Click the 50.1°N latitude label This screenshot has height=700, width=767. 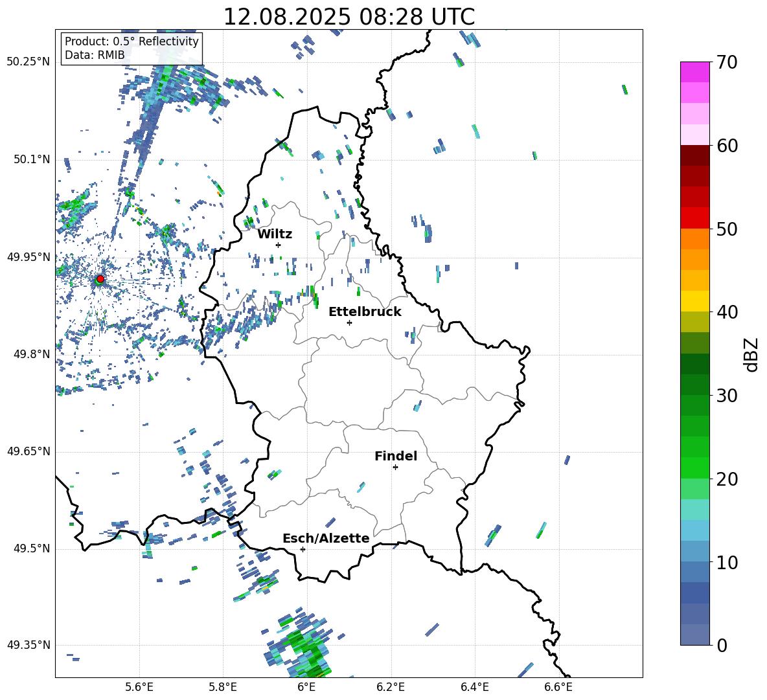tap(32, 159)
